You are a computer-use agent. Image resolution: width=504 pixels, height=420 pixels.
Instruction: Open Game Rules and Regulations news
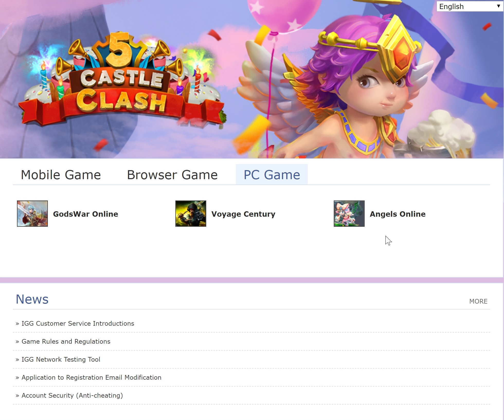pyautogui.click(x=66, y=341)
